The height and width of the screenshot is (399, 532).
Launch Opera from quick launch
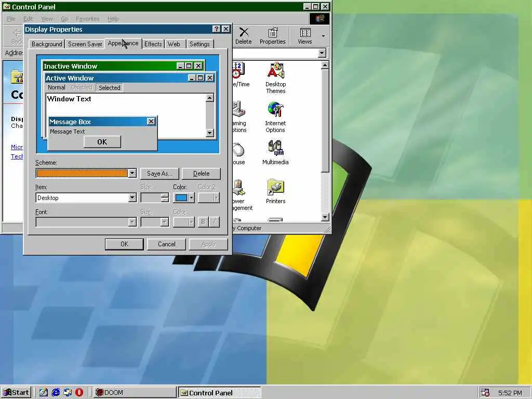(x=79, y=392)
